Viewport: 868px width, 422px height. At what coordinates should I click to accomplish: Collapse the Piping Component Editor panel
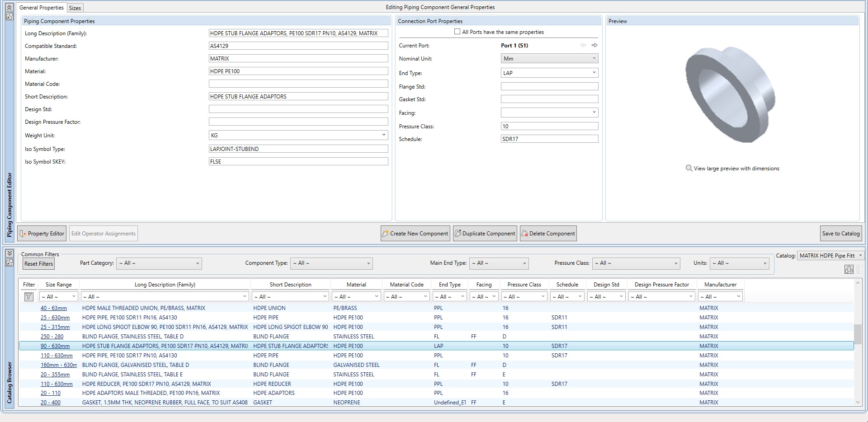point(9,8)
